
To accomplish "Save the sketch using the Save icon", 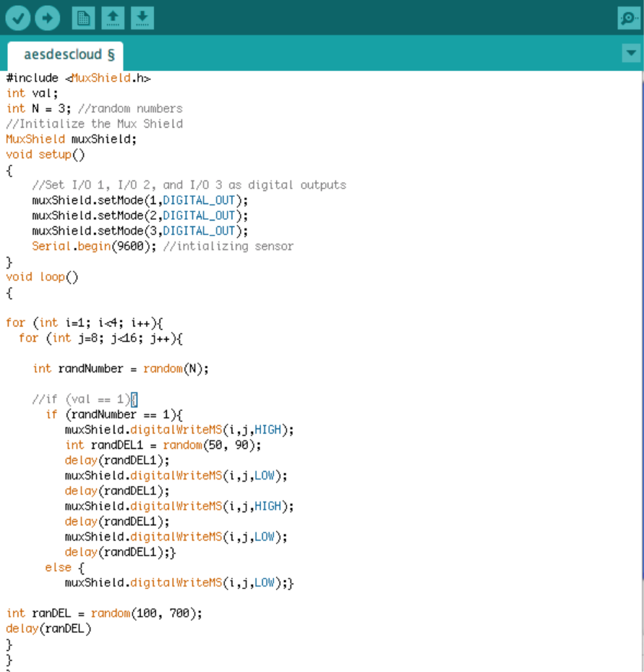I will click(x=142, y=18).
